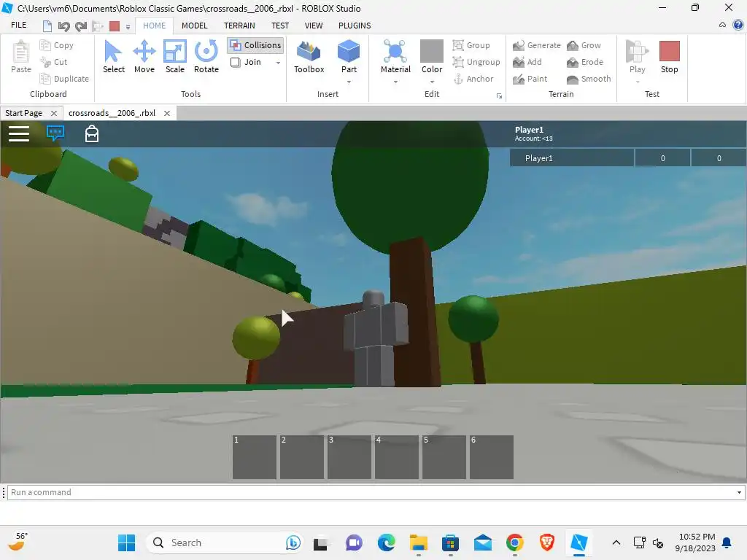
Task: Open the FILE menu
Action: click(x=18, y=26)
